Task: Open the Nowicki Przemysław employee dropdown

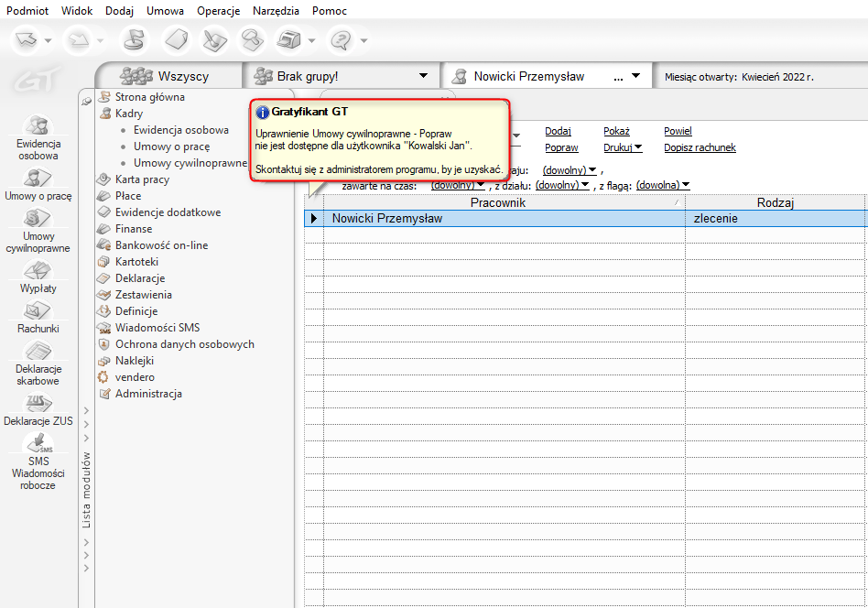Action: click(636, 76)
